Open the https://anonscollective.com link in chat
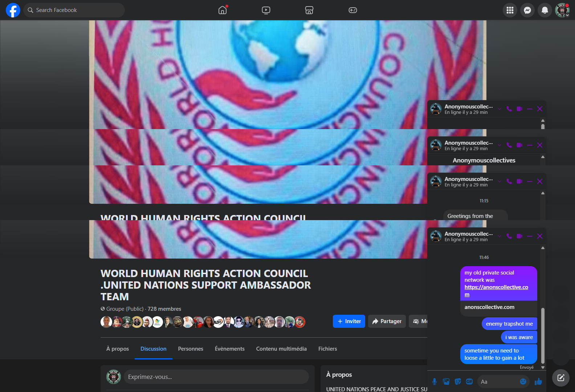Image resolution: width=575 pixels, height=392 pixels. [496, 291]
